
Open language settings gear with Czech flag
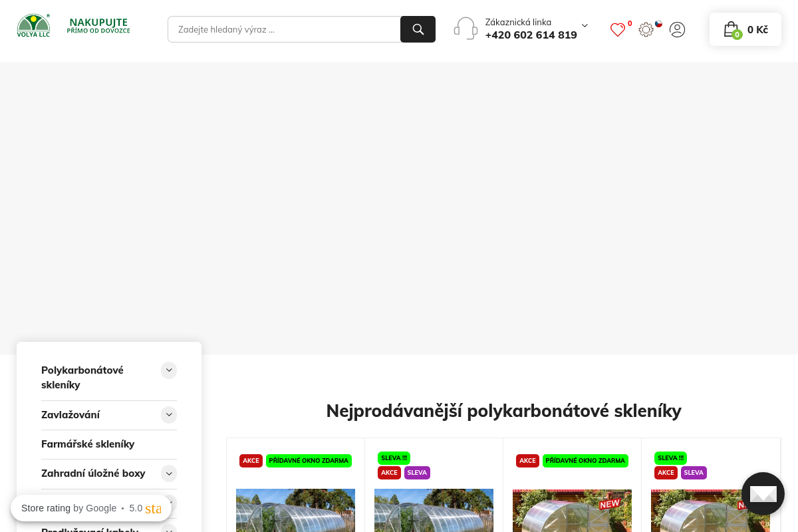[x=646, y=29]
